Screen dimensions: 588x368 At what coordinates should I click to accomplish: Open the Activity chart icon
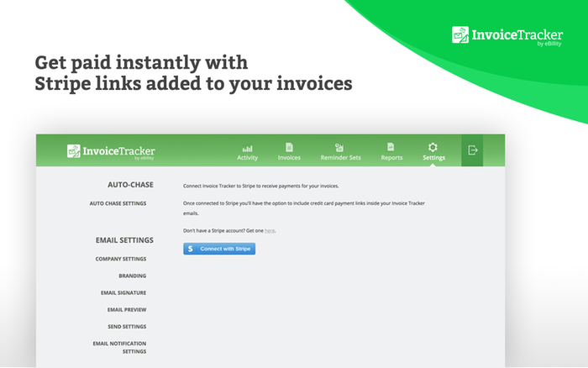point(248,148)
